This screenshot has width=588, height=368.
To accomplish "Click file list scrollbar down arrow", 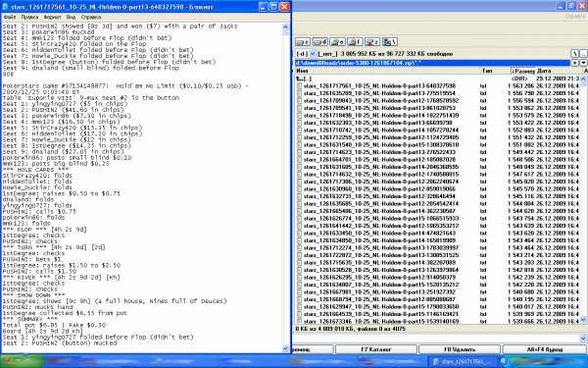I will [x=583, y=320].
